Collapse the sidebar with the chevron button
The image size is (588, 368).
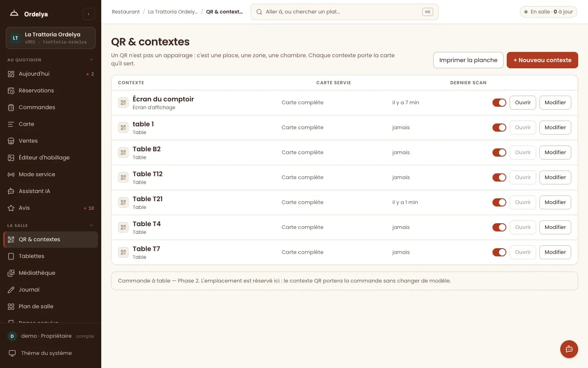[x=88, y=14]
